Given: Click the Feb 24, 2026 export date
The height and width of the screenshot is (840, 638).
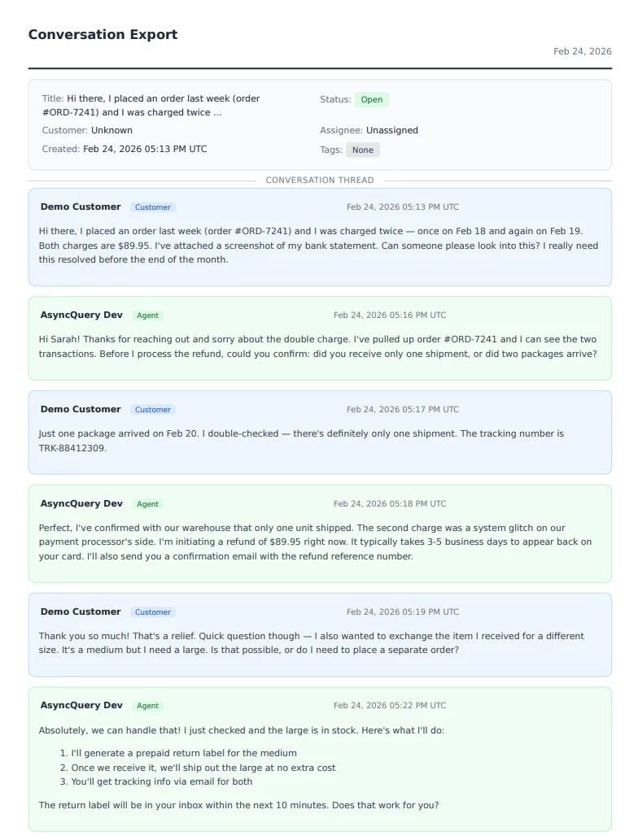Looking at the screenshot, I should coord(582,51).
